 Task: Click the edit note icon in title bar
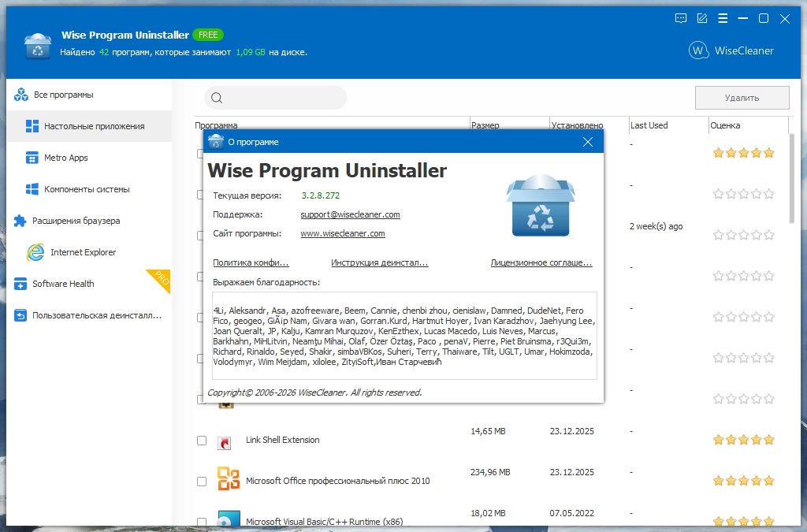tap(702, 19)
